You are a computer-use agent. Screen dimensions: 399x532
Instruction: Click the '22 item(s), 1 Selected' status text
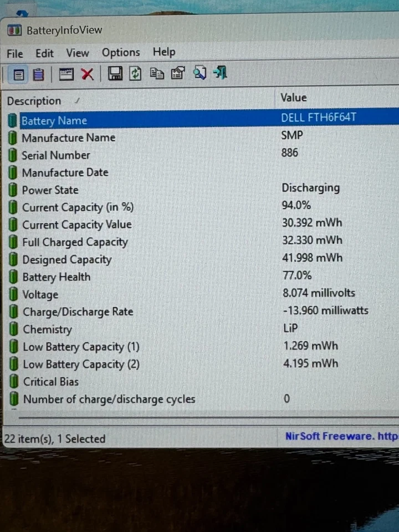[x=55, y=439]
